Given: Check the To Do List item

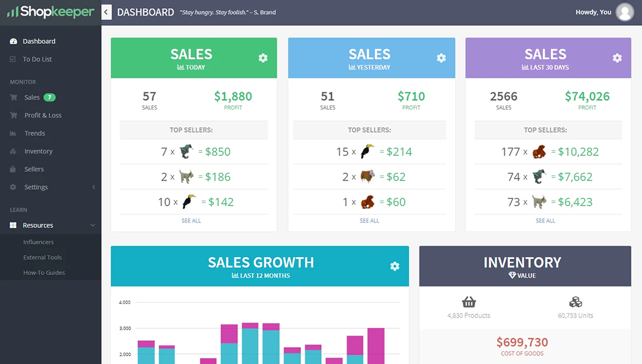Looking at the screenshot, I should point(38,59).
